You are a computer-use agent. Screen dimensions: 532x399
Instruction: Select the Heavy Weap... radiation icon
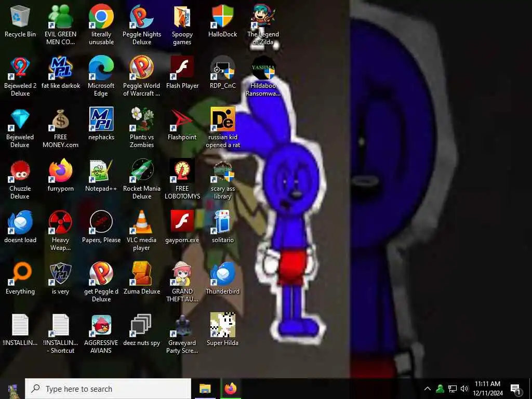point(60,222)
